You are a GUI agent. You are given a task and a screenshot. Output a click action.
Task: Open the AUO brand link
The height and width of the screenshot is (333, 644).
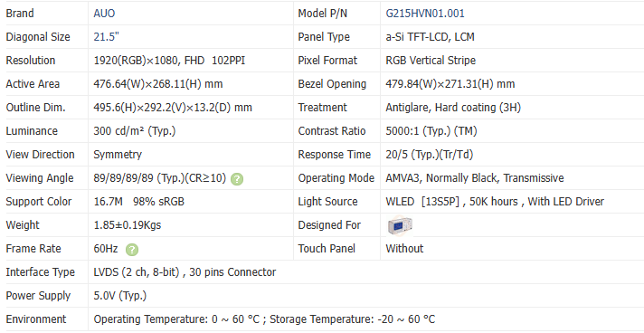(x=104, y=14)
